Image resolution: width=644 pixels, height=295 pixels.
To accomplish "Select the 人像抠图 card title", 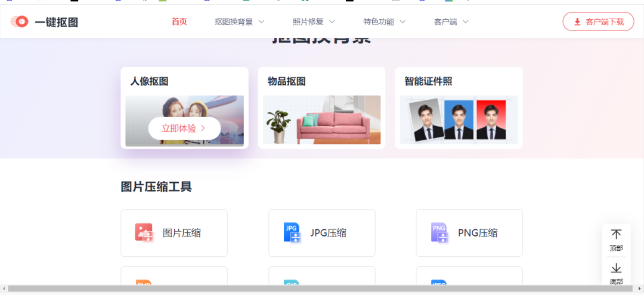I will [150, 81].
